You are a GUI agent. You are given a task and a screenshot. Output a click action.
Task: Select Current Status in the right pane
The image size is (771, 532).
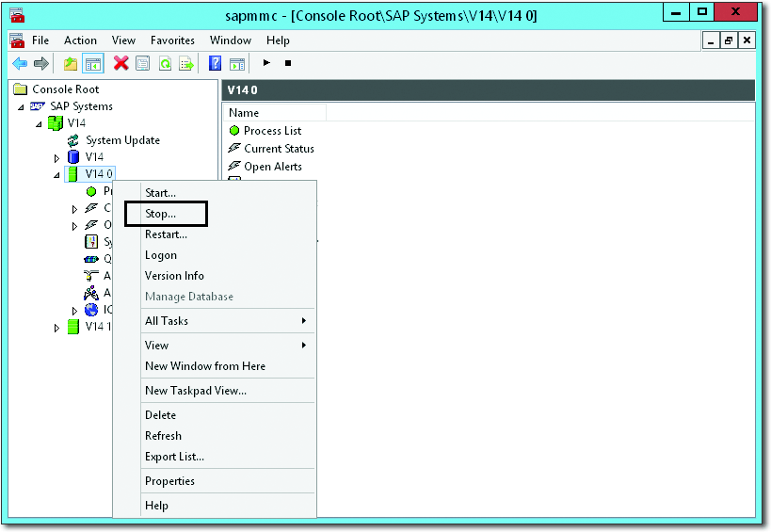pyautogui.click(x=271, y=149)
